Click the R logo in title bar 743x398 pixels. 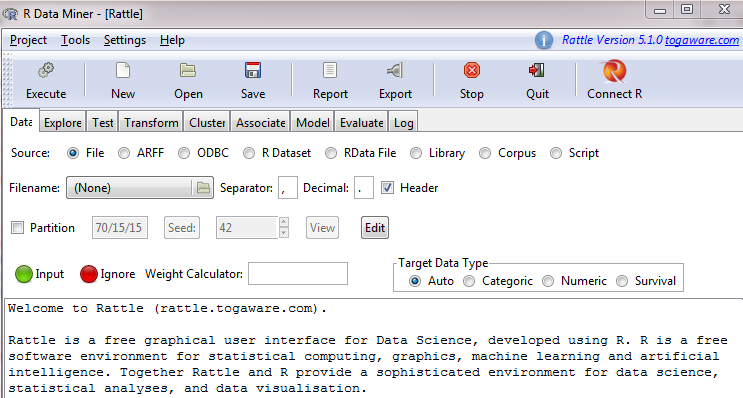[10, 14]
